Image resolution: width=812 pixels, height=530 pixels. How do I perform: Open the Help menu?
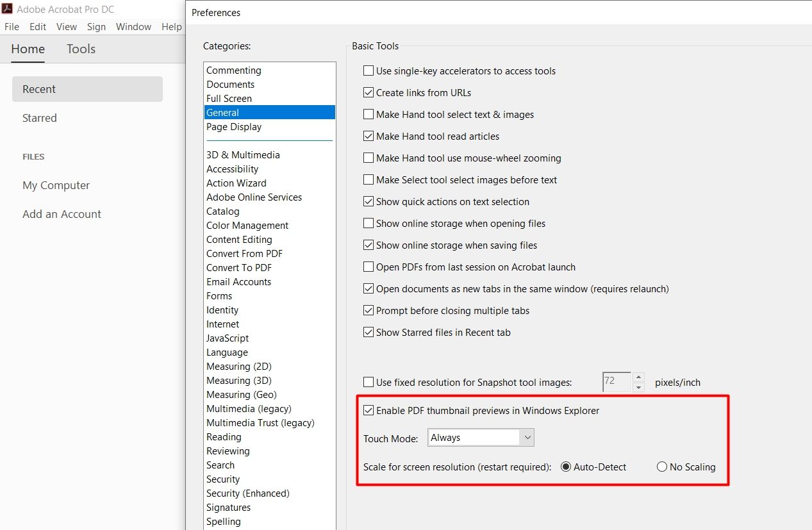point(172,27)
